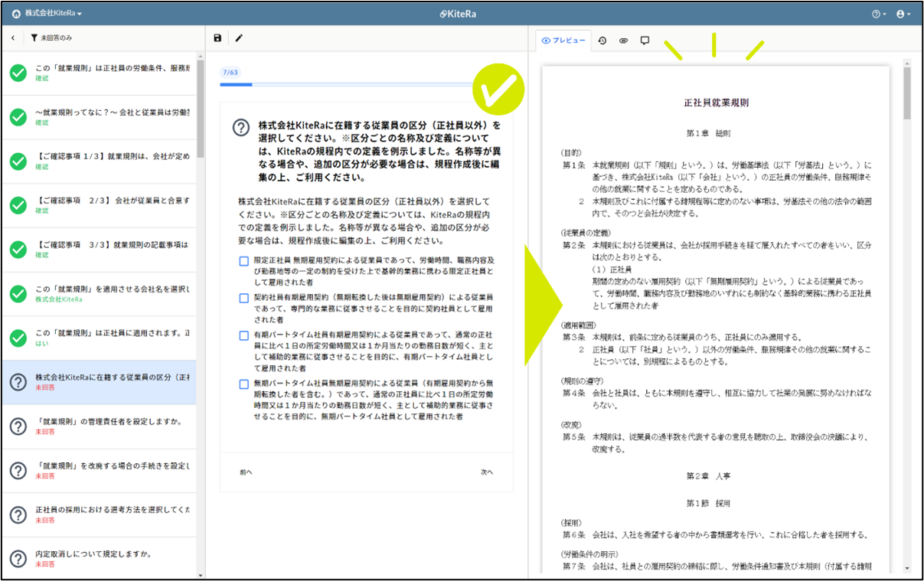Click green check icon beside 会社名を選択 question

tap(18, 294)
